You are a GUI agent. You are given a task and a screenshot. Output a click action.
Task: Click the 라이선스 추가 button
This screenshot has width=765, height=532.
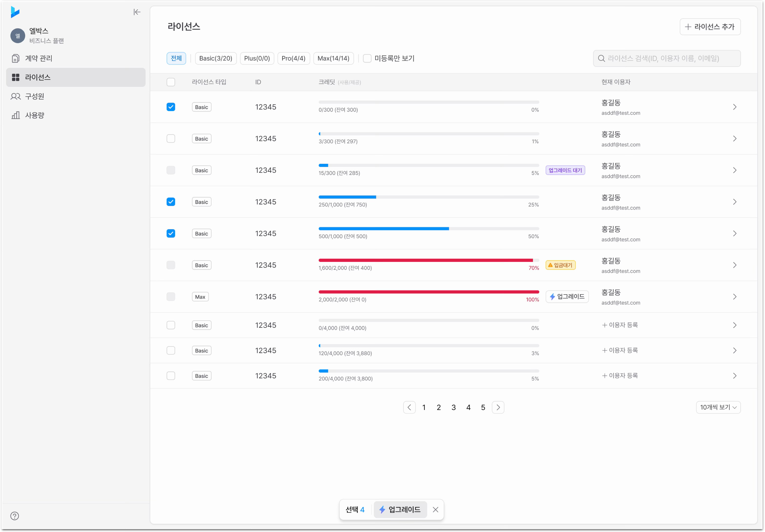(710, 27)
